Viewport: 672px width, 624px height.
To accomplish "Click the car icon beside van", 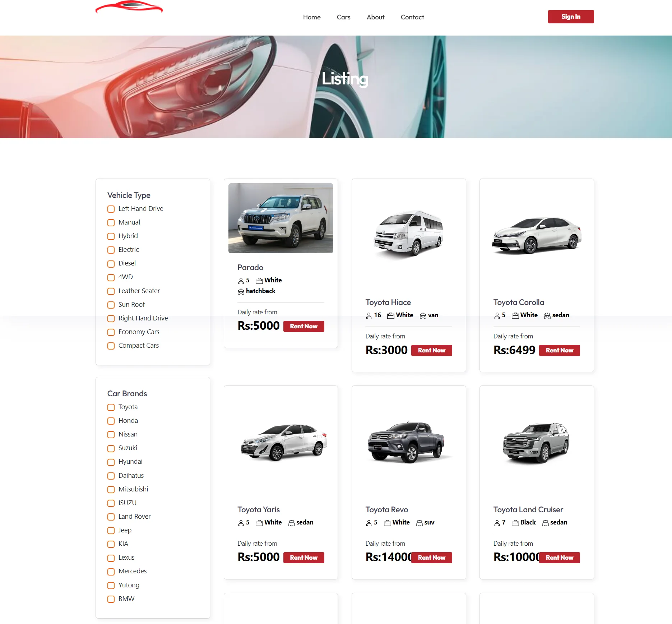I will click(423, 316).
